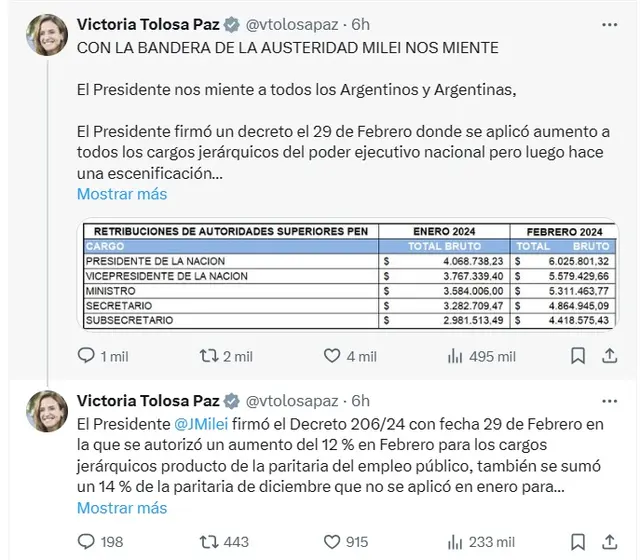Viewport: 640px width, 560px height.
Task: Open the salary table image
Action: pyautogui.click(x=350, y=276)
